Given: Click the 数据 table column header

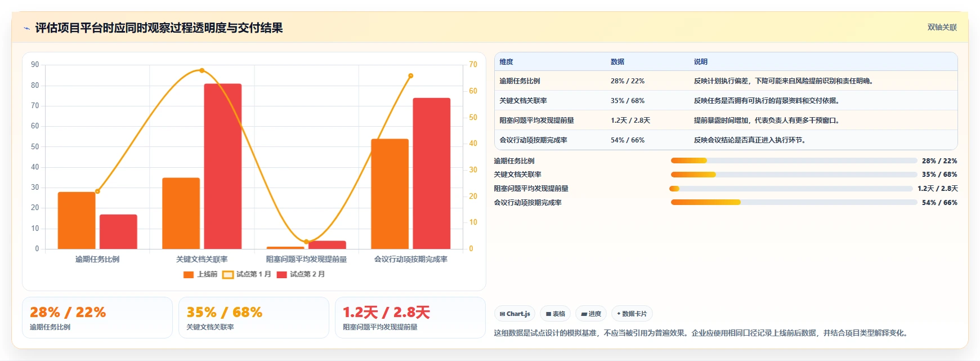Looking at the screenshot, I should coord(617,62).
